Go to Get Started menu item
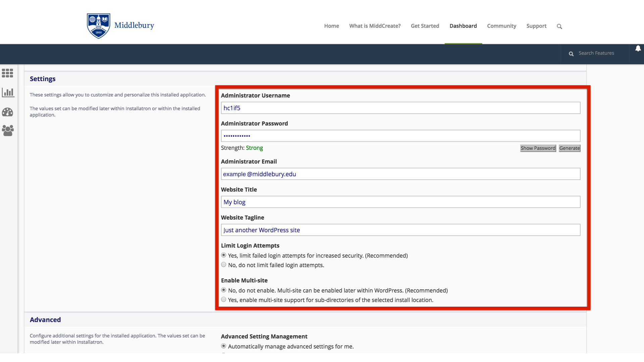The height and width of the screenshot is (362, 644). 425,26
